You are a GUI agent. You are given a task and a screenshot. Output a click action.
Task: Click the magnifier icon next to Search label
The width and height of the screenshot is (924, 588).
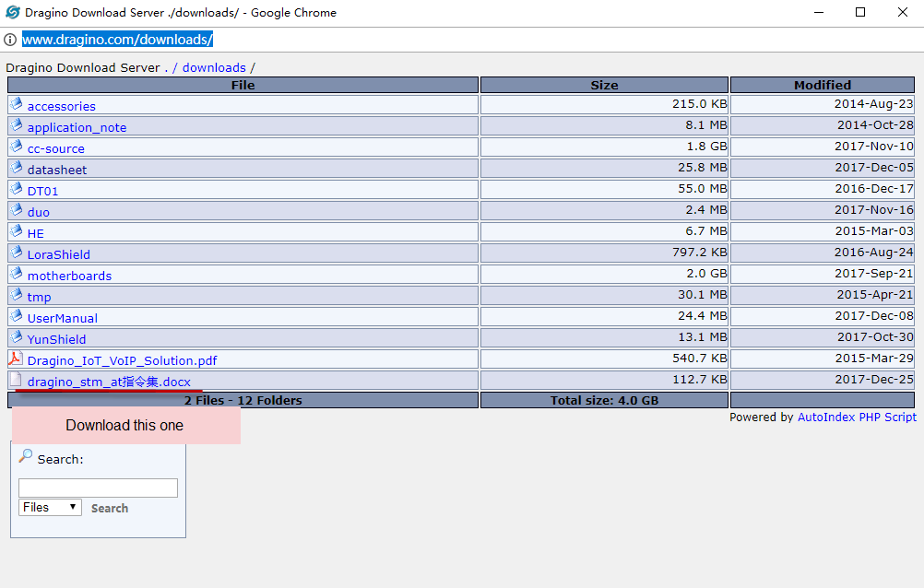(x=25, y=456)
